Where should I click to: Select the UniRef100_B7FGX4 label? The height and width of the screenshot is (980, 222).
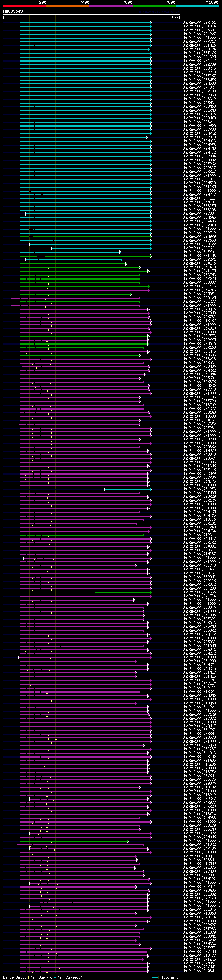199,88
